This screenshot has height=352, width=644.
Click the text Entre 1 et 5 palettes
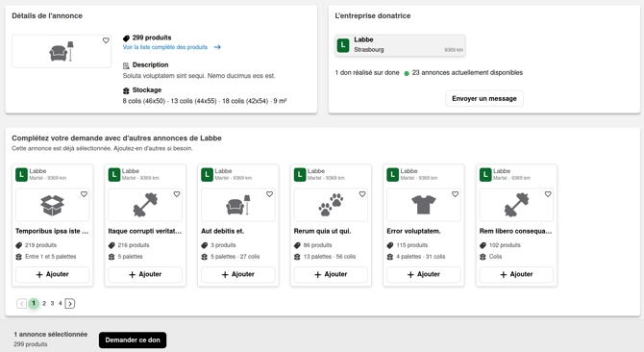pyautogui.click(x=51, y=257)
